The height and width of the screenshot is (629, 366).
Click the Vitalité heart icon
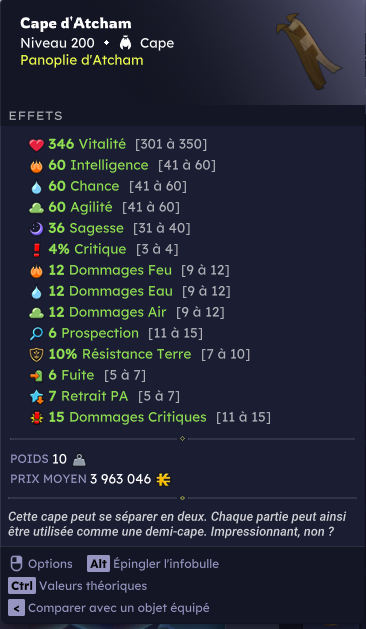[36, 144]
